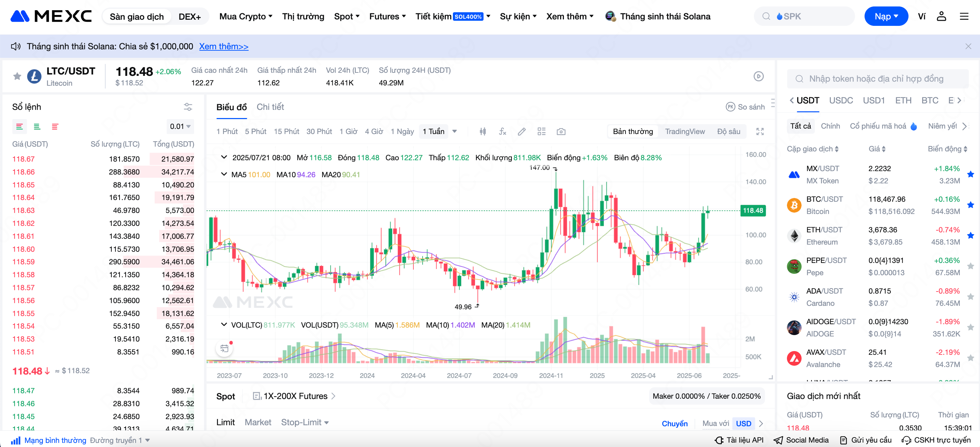Click the Nạp deposit button
980x447 pixels.
(886, 16)
